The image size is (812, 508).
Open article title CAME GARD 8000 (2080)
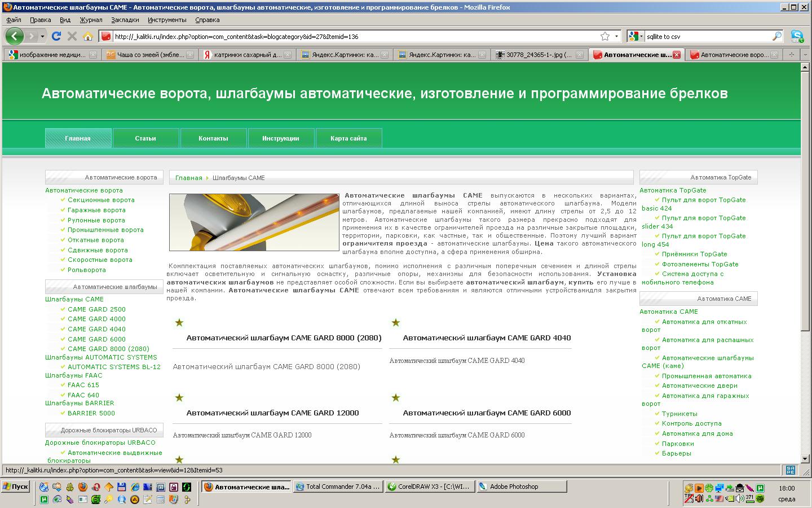coord(284,338)
